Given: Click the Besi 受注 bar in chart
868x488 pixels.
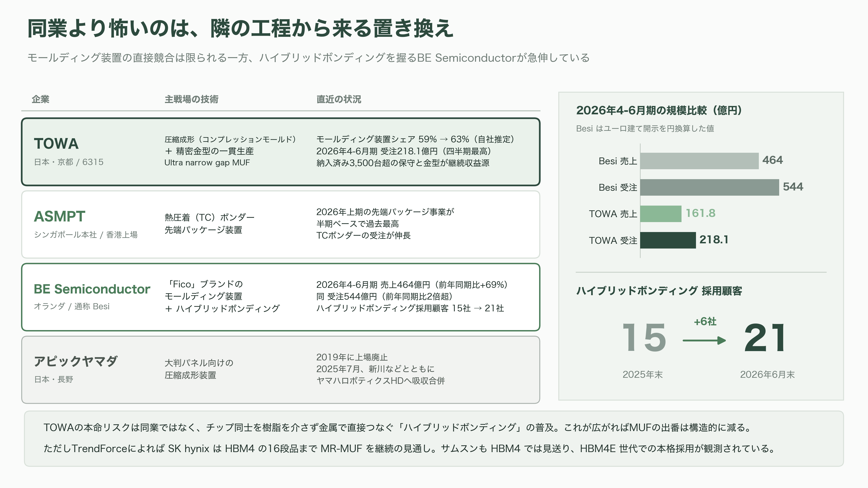Looking at the screenshot, I should tap(710, 187).
